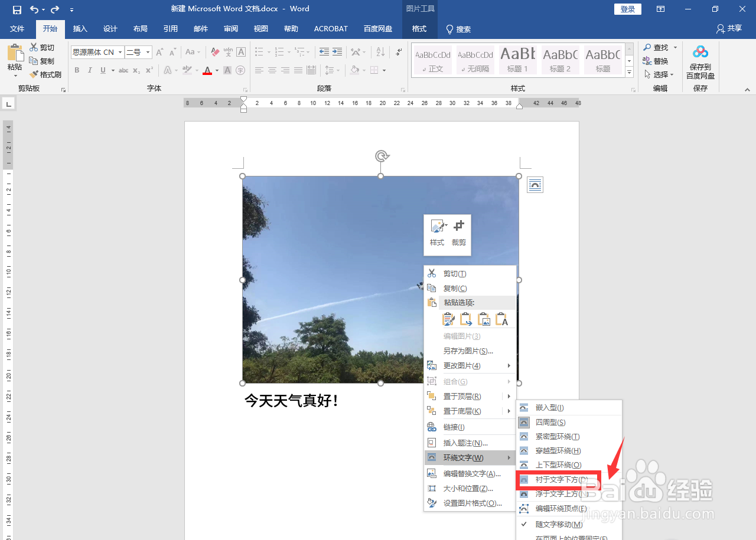Toggle character shading (gray A)
Viewport: 756px width, 540px height.
click(227, 70)
